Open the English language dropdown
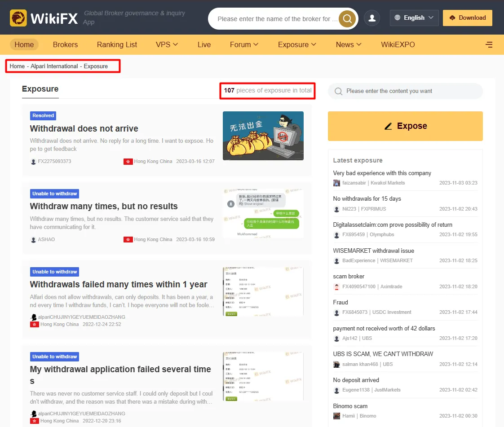 (x=414, y=18)
